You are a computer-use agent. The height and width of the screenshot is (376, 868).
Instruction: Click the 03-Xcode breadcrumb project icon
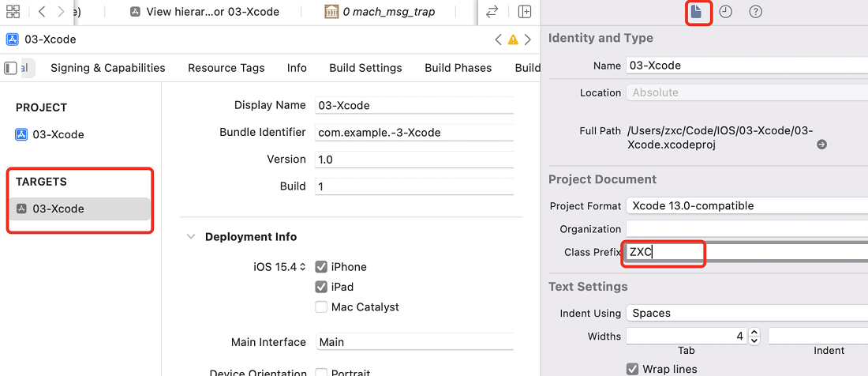coord(12,39)
